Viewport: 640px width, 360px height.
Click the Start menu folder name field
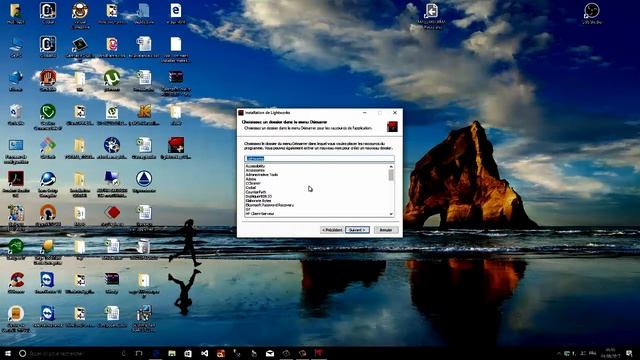pos(319,158)
